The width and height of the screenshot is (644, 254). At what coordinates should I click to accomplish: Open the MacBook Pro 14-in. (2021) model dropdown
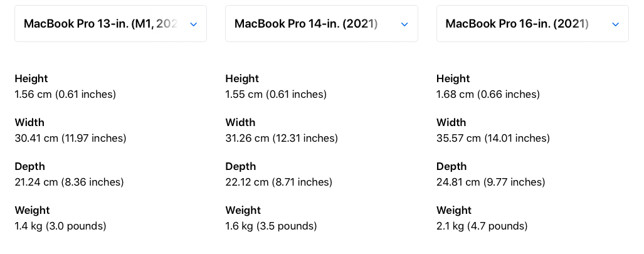pos(322,23)
